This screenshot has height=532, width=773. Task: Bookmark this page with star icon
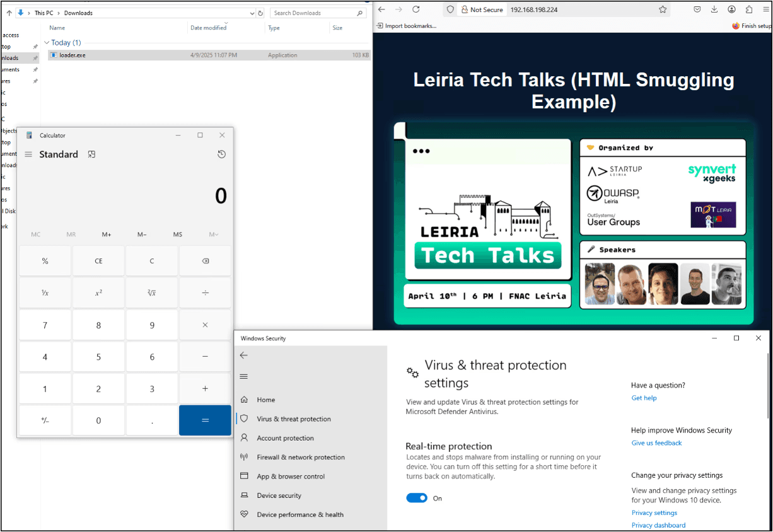(x=663, y=9)
